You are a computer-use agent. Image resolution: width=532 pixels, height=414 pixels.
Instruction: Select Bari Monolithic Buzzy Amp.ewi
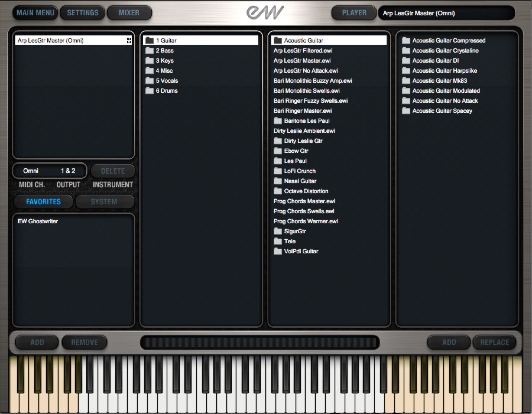click(313, 81)
